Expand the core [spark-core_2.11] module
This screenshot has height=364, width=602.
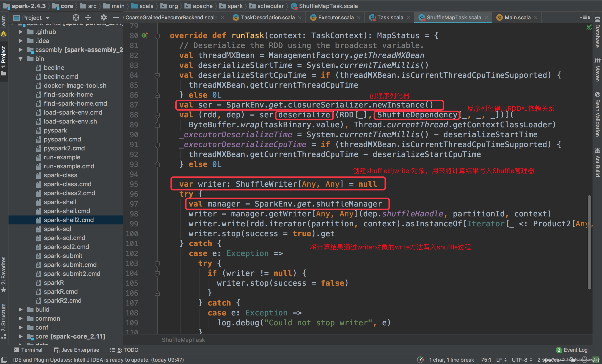(x=21, y=336)
